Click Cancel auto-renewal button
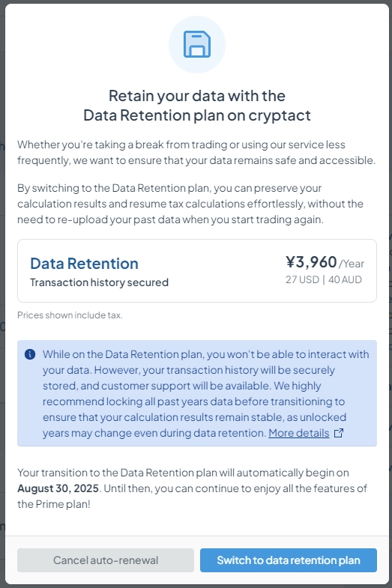392x588 pixels. point(106,560)
